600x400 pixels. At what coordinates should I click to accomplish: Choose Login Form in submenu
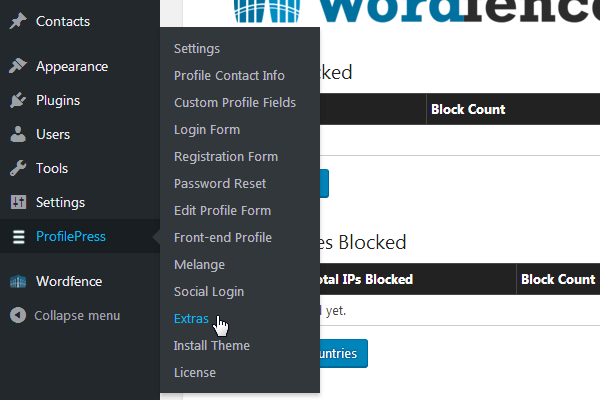tap(207, 130)
